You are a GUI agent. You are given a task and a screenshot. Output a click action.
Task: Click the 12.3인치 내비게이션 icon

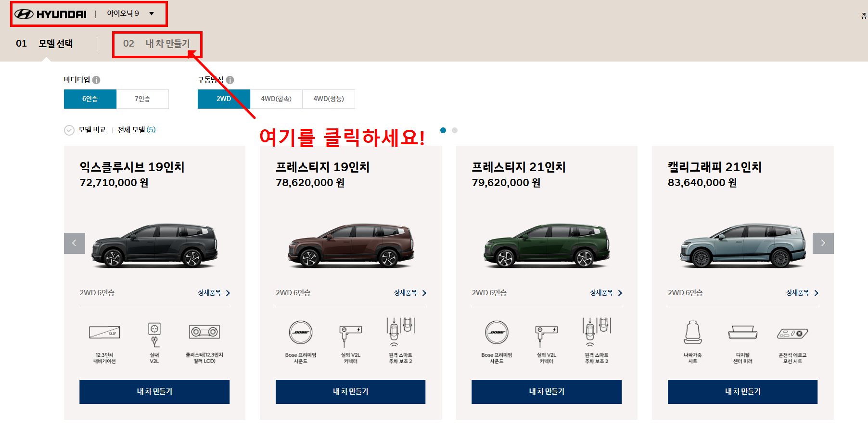104,333
